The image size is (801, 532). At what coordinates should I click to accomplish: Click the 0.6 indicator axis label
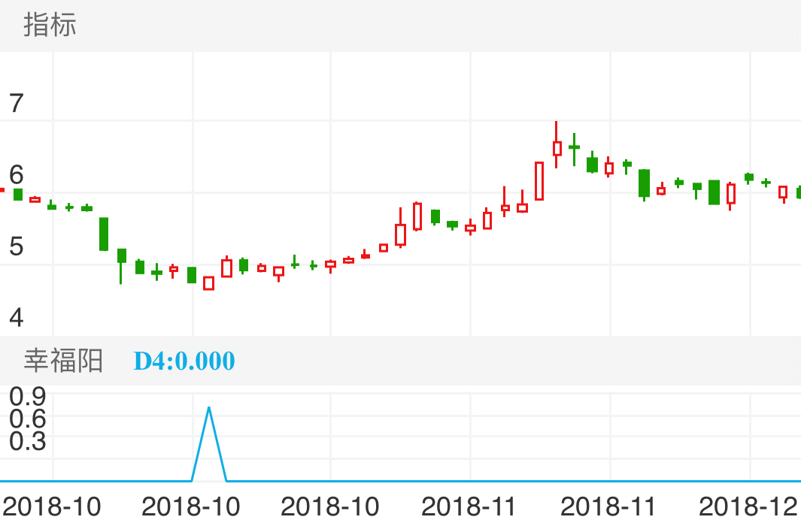28,418
